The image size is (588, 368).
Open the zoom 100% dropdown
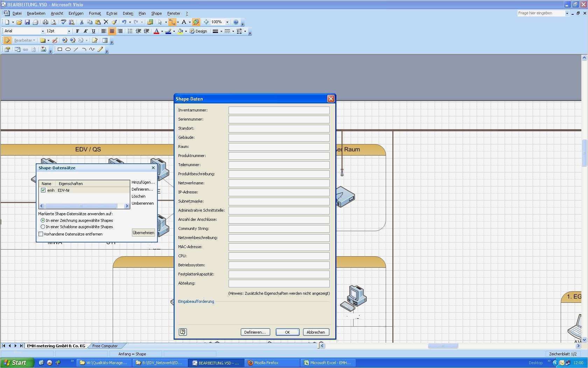(227, 22)
